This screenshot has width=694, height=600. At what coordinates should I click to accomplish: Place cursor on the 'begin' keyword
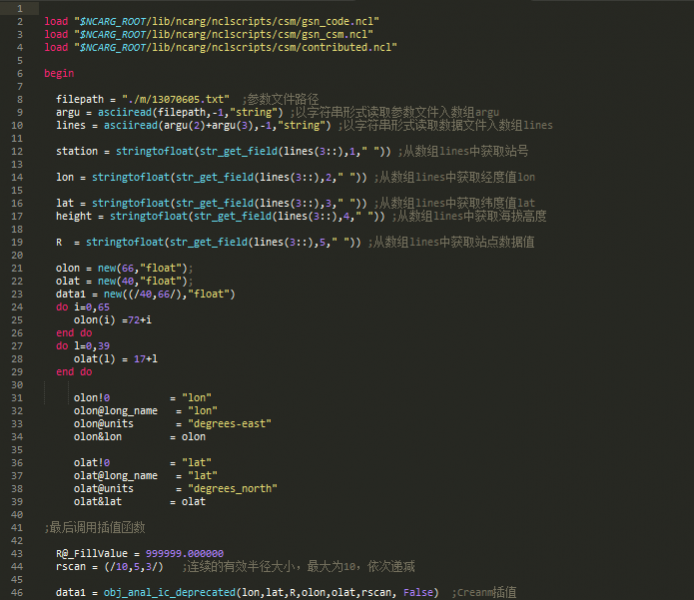coord(58,73)
